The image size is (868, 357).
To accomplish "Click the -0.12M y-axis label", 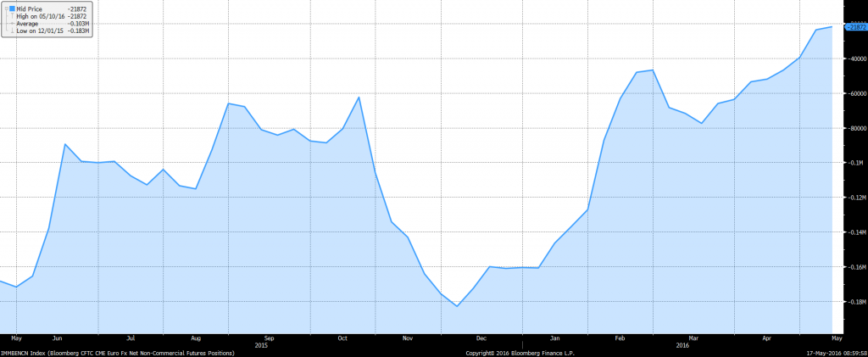I will coord(857,198).
